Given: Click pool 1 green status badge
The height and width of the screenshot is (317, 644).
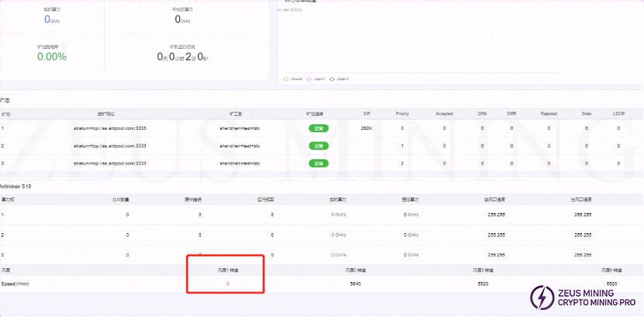Looking at the screenshot, I should (318, 128).
